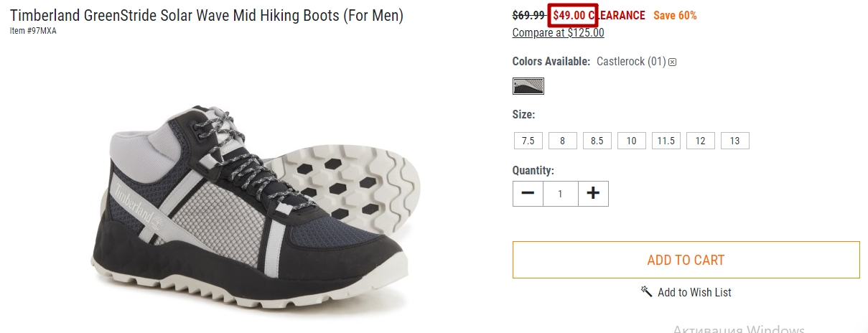Screen dimensions: 868x333
Task: Select the Castlerock color swatch
Action: click(528, 86)
